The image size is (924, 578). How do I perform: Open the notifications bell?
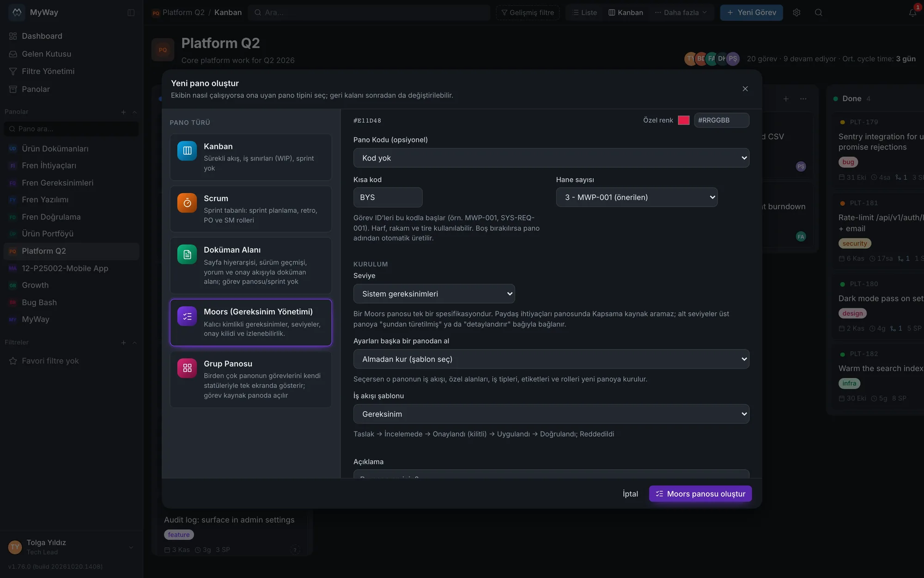coord(912,12)
